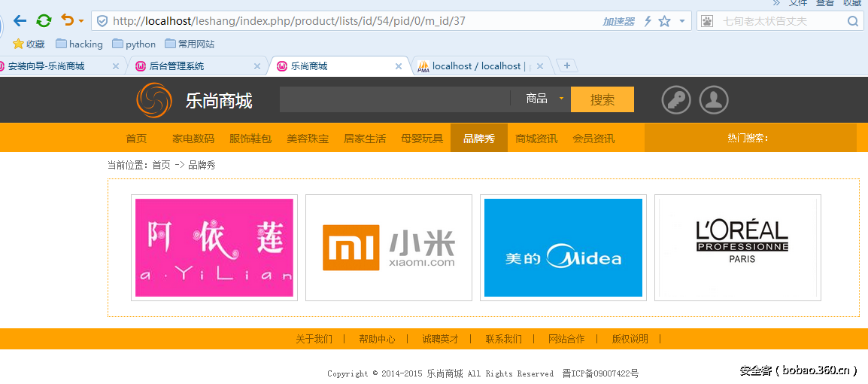Click the site search input field
The width and height of the screenshot is (868, 384).
click(394, 99)
